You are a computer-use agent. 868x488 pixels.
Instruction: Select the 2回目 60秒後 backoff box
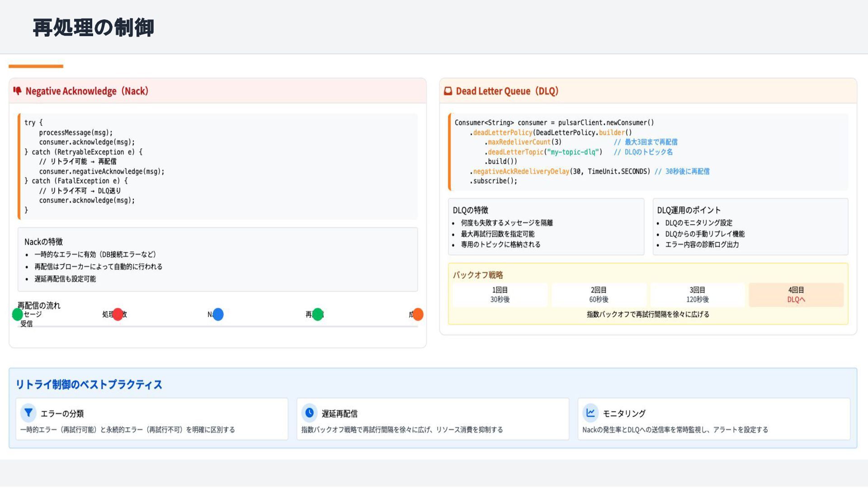(x=599, y=295)
